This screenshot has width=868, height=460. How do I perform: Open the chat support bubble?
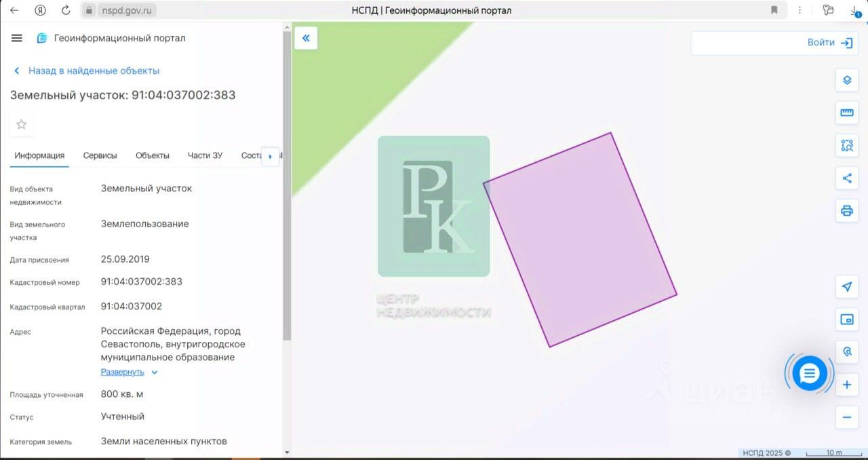click(x=810, y=373)
